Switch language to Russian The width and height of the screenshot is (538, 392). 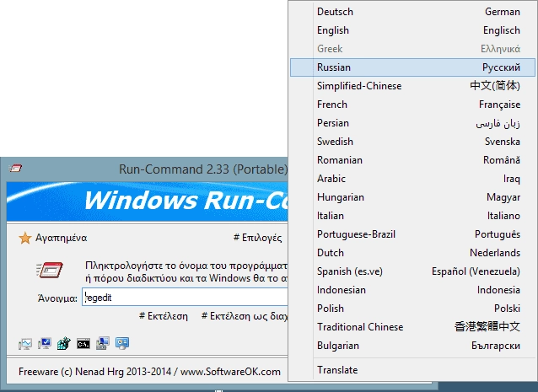pos(412,67)
